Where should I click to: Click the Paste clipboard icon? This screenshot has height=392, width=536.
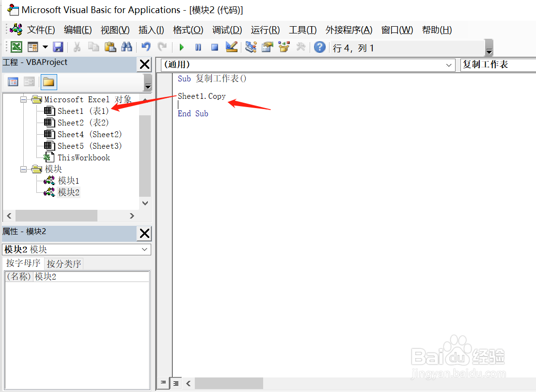tap(110, 47)
